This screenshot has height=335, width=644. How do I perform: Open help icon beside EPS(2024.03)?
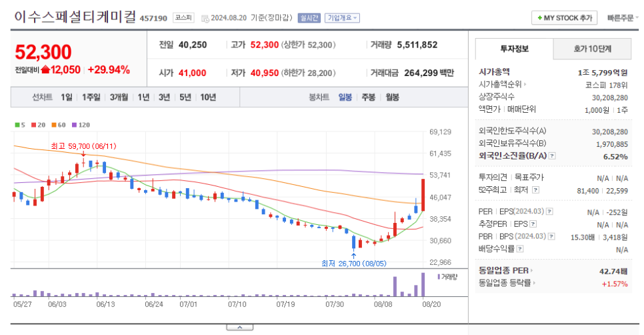[549, 212]
